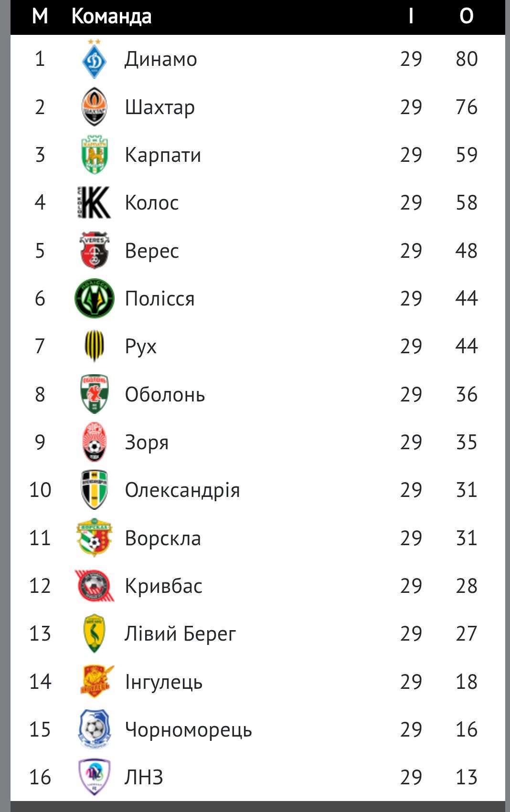Open the Верес club emblem

tap(95, 251)
